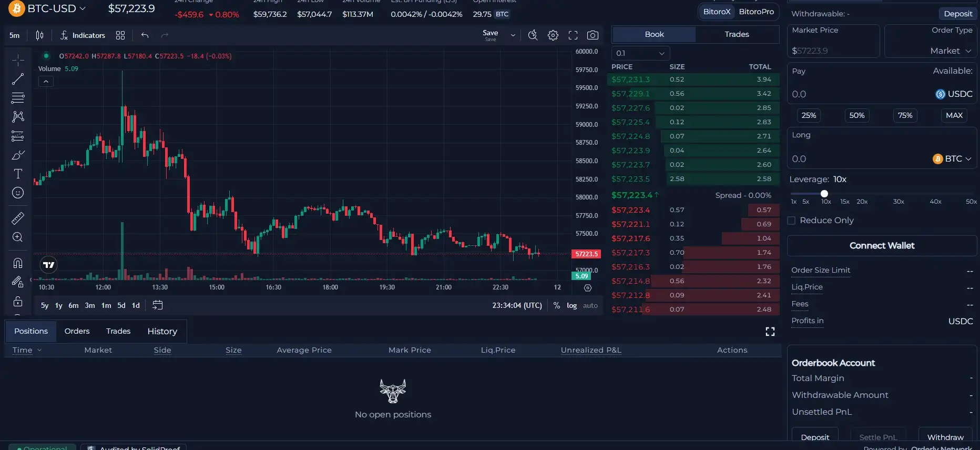
Task: Enable the Reduce Only checkbox
Action: (x=791, y=221)
